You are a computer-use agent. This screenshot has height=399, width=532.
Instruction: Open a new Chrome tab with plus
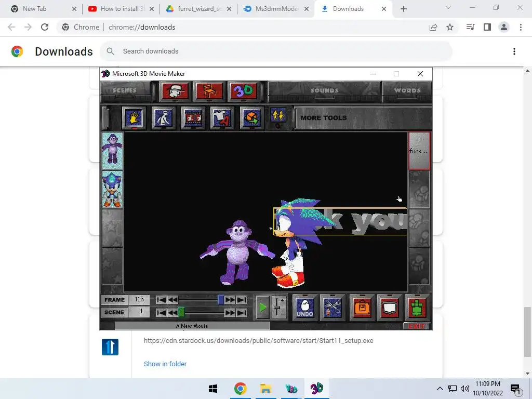pyautogui.click(x=403, y=9)
